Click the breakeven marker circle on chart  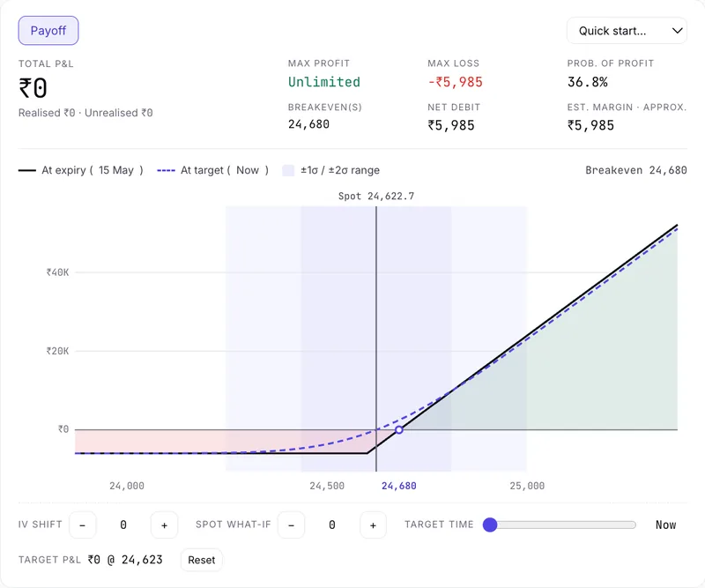coord(399,429)
